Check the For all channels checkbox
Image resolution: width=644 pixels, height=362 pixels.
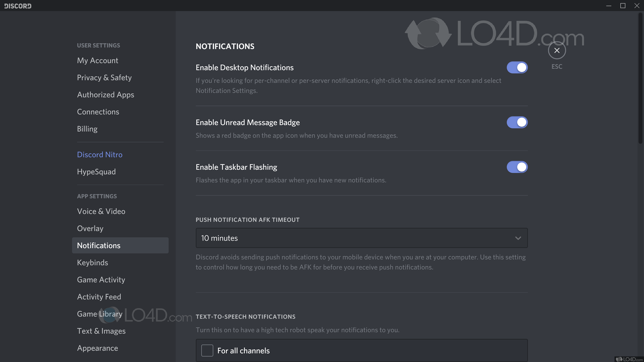[207, 351]
